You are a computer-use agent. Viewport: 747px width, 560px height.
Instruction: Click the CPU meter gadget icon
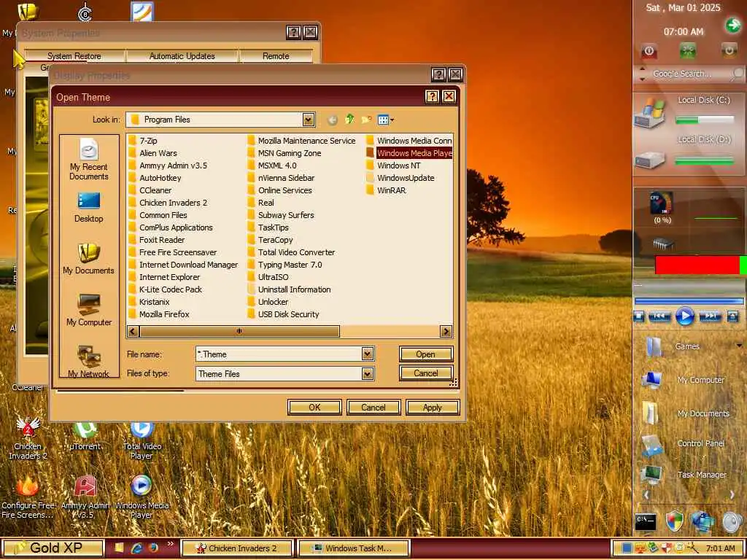pos(662,203)
